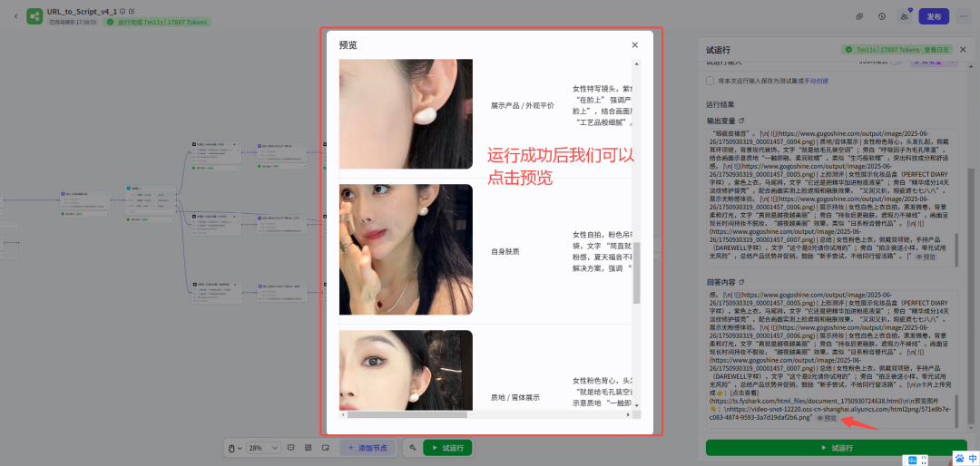Open the 28% zoom level dropdown
This screenshot has width=980, height=466.
264,448
